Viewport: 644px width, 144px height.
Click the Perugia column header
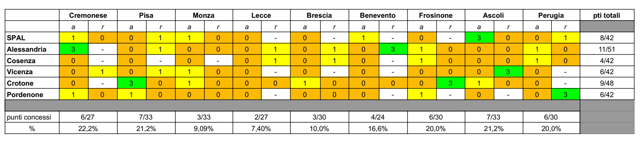[551, 15]
